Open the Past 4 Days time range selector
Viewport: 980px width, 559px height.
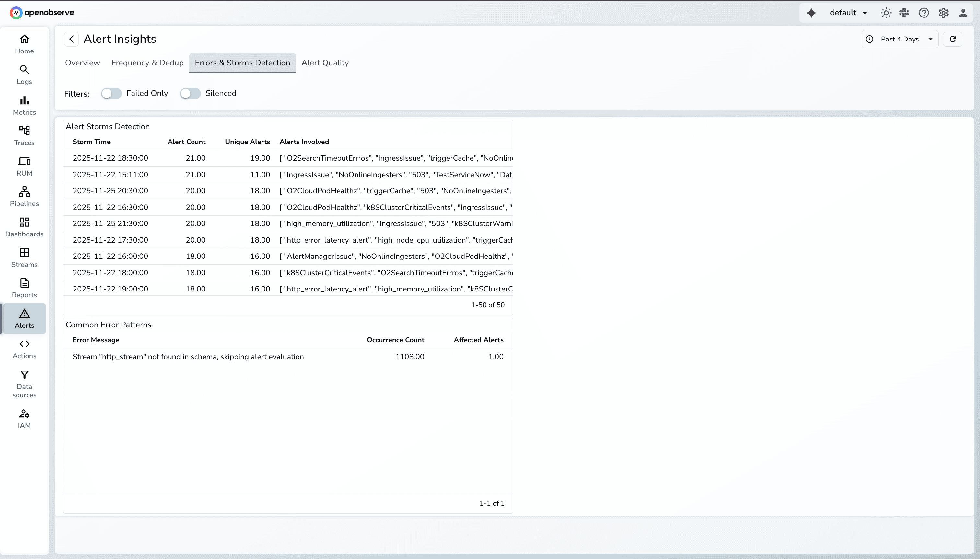click(899, 39)
